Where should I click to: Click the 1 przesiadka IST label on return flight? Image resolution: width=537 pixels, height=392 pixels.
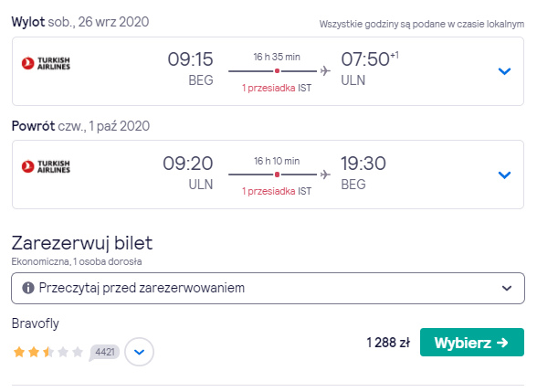click(x=277, y=191)
